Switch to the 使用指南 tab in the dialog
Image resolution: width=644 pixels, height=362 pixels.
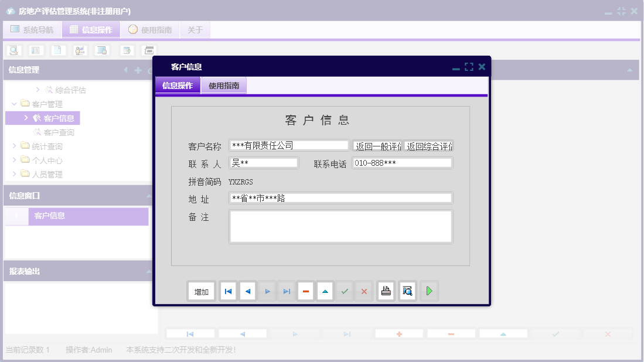(x=223, y=84)
